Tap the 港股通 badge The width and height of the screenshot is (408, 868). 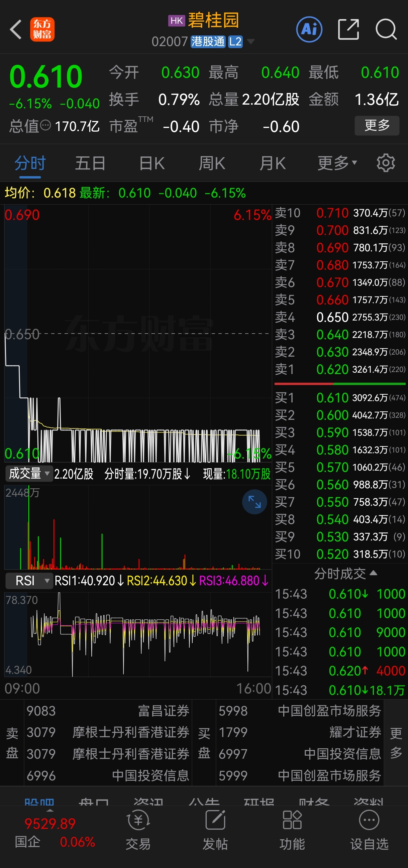[x=208, y=41]
